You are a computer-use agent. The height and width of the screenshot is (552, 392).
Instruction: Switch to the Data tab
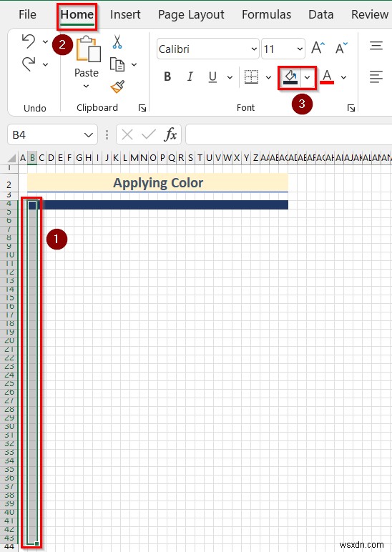tap(321, 14)
